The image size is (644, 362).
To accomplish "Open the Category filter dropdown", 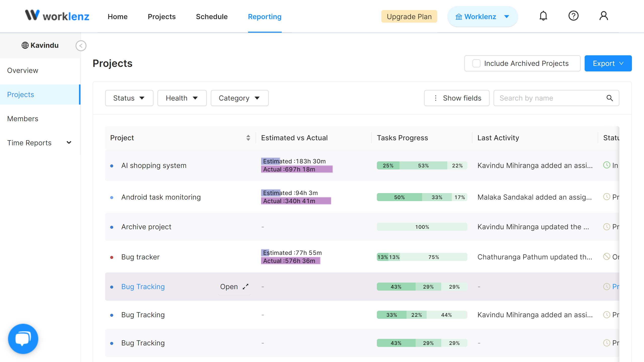I will click(239, 98).
